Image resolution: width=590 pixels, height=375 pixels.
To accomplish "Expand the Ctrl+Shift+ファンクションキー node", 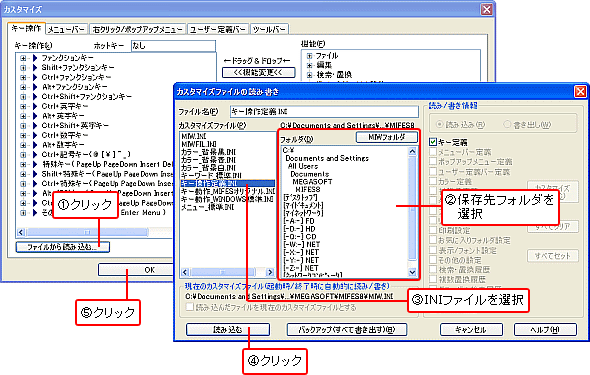I will (23, 97).
